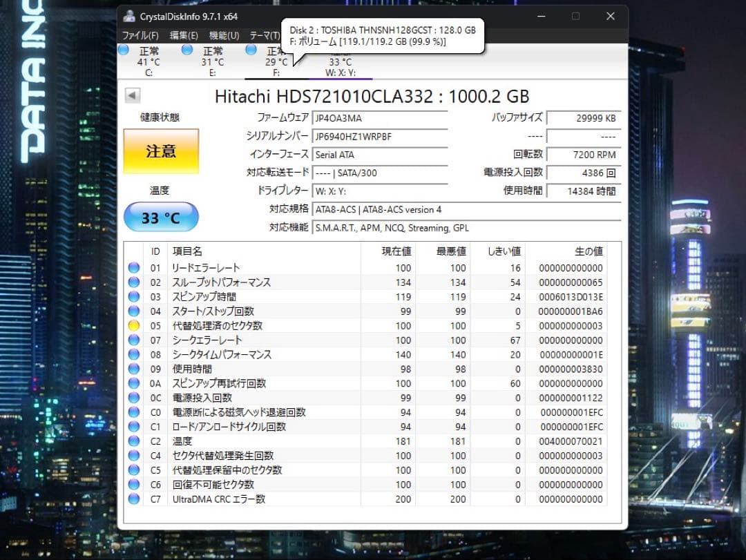
Task: Click the blue status dot beside リードエラーレート
Action: 134,267
